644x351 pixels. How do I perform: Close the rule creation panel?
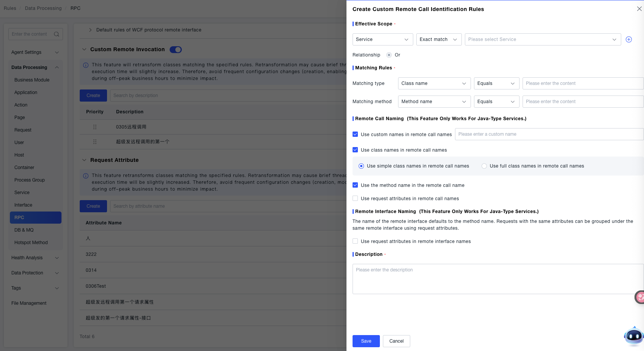639,9
